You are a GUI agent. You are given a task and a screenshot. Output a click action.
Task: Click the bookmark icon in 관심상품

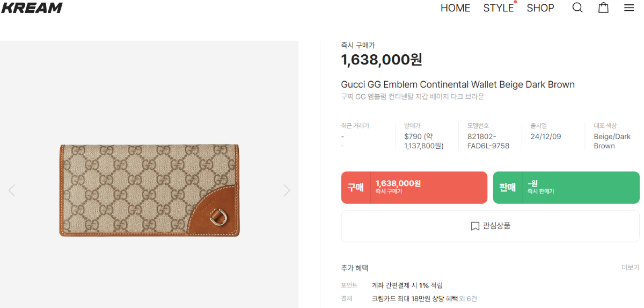tap(475, 226)
